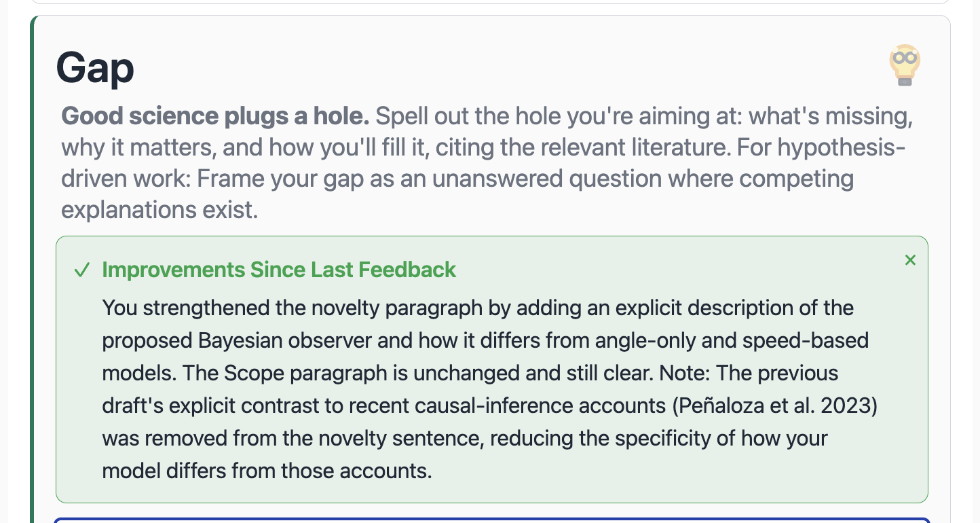
Task: Click 'model differs from those accounts.' line
Action: click(267, 470)
